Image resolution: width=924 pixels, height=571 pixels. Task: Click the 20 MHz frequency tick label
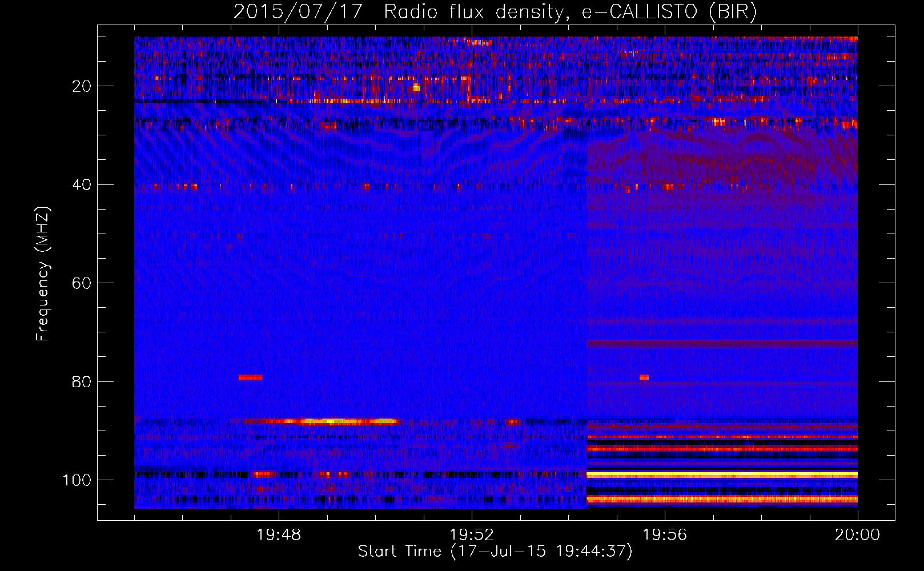click(x=82, y=86)
